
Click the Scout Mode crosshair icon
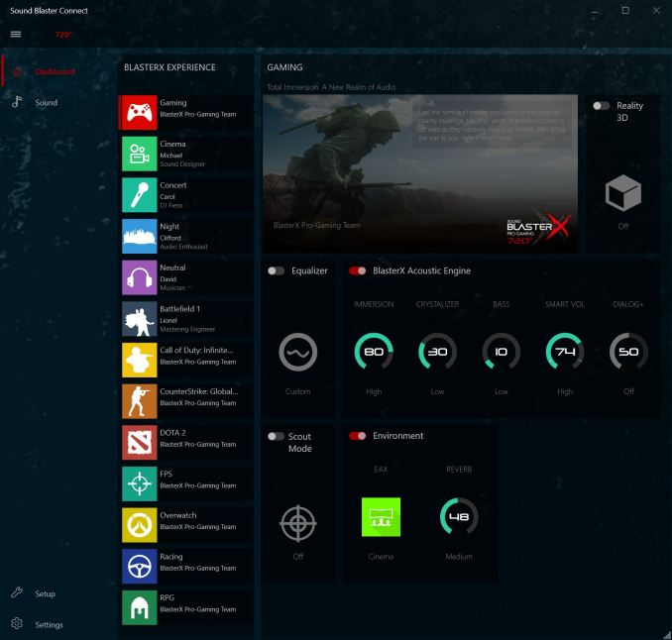(x=298, y=523)
